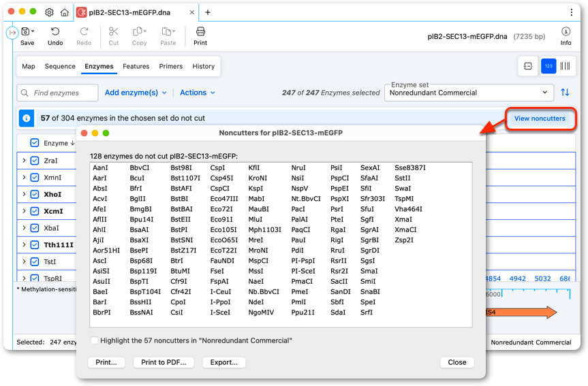
Task: Open the settings gear icon
Action: [x=49, y=12]
